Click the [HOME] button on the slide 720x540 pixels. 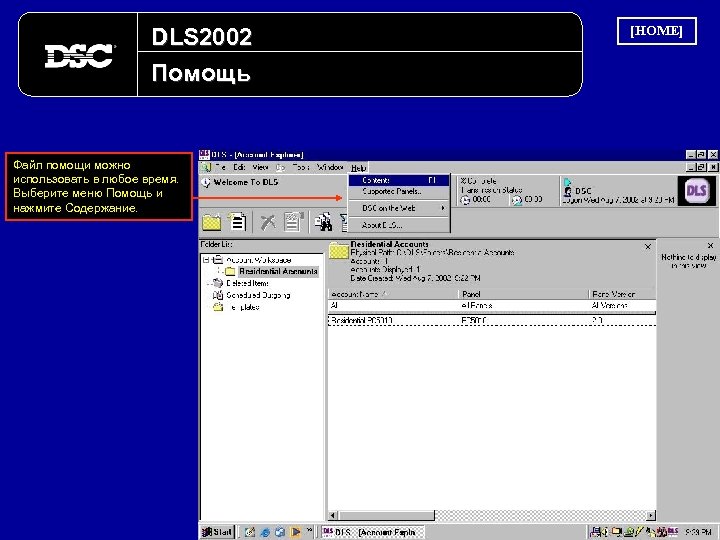pos(656,31)
